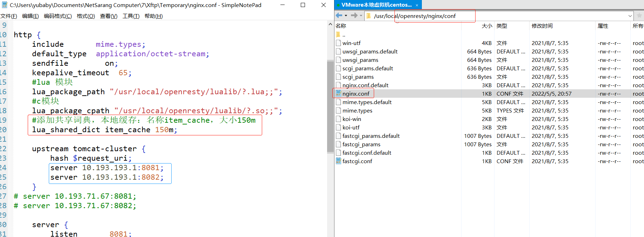The image size is (644, 237).
Task: Open the forward arrow history dropdown
Action: click(361, 15)
